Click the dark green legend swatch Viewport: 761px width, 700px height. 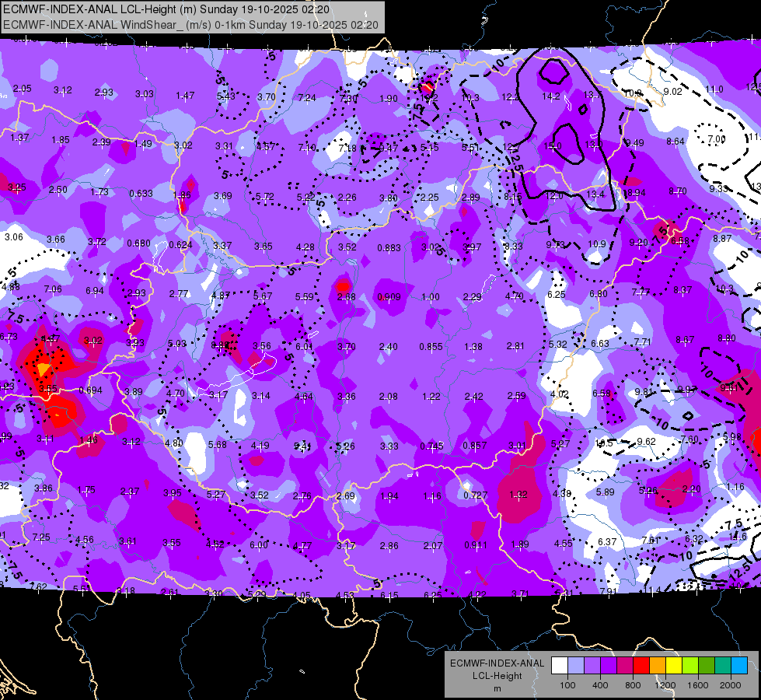click(706, 666)
